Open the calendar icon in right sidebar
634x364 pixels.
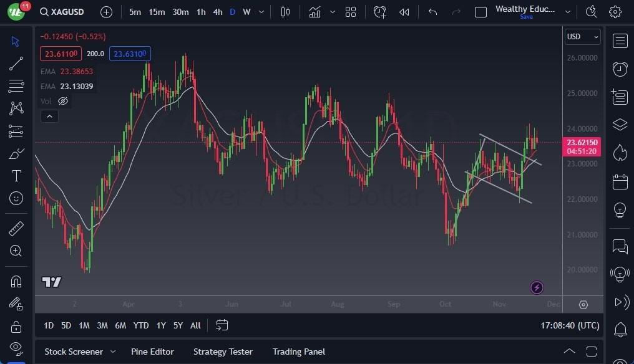click(x=620, y=182)
